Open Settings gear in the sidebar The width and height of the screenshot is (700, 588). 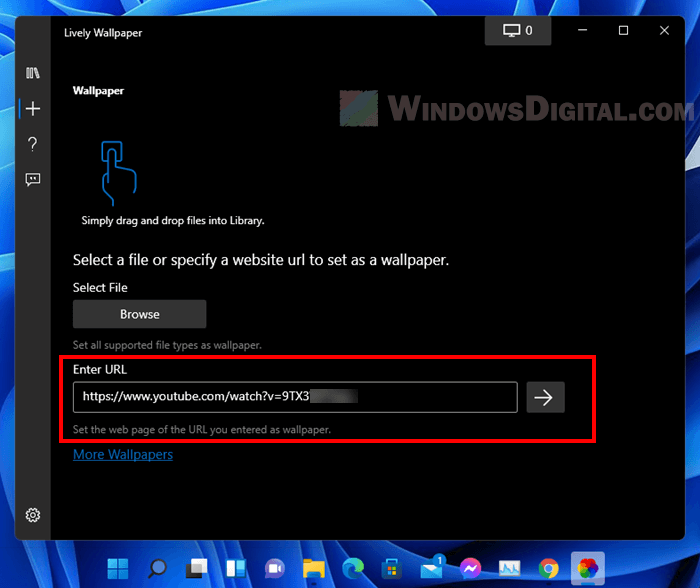pos(33,515)
